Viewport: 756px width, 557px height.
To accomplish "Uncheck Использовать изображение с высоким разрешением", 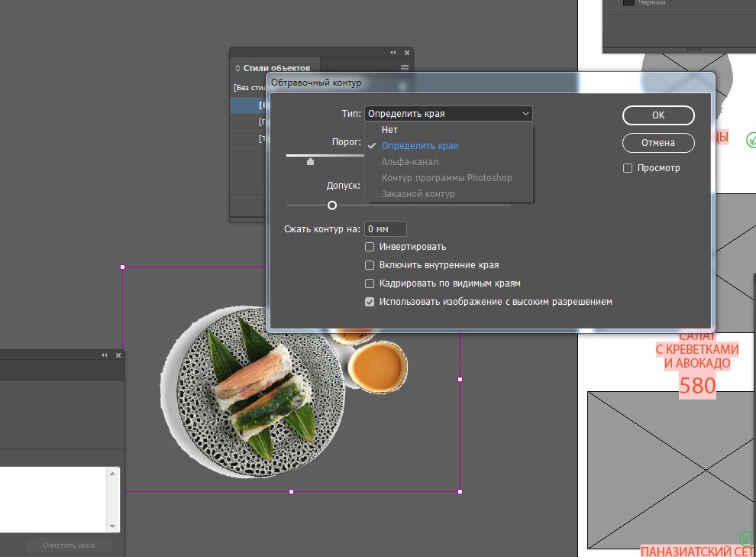I will point(370,302).
